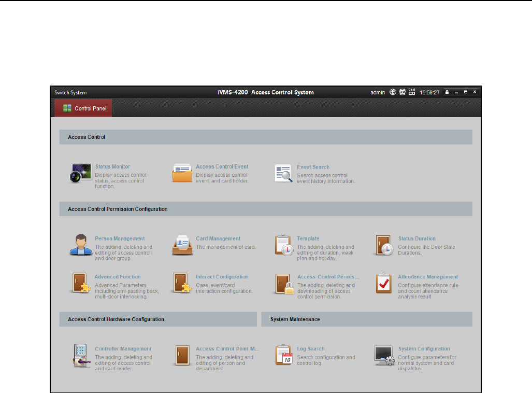Screen dimensions: 532x393
Task: Click the Person Management link
Action: click(x=120, y=238)
